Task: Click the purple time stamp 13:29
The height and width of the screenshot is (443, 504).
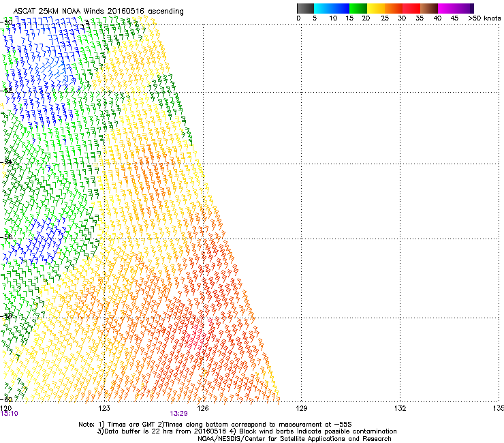Action: pos(178,414)
